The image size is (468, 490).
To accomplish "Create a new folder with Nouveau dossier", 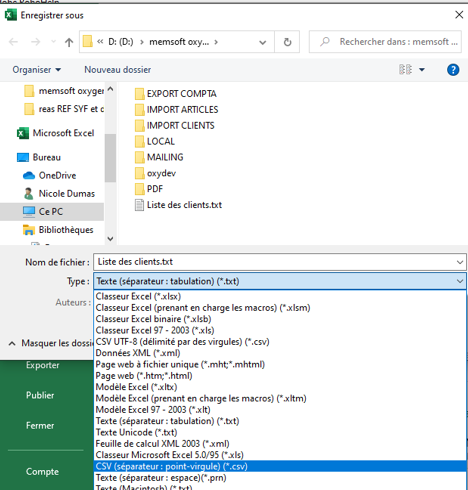I will tap(117, 70).
